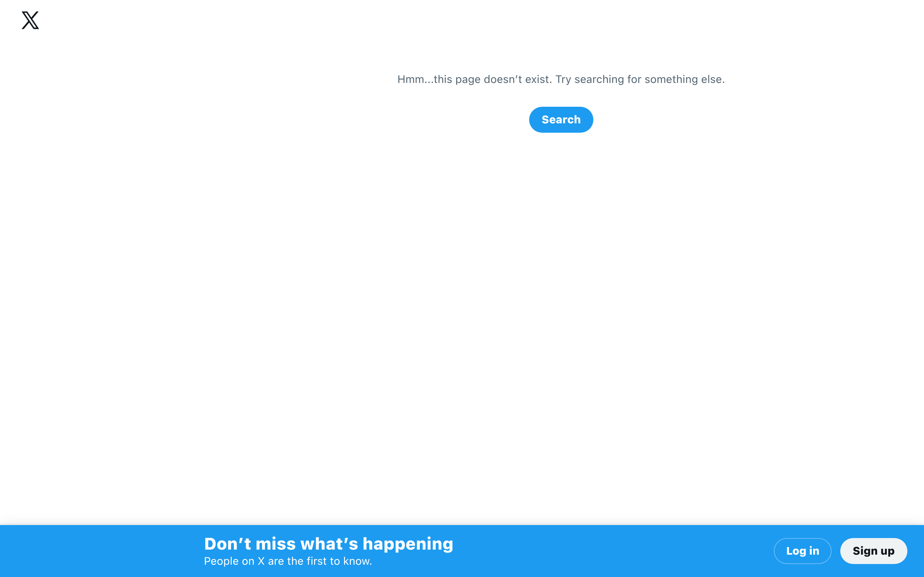Click the "Sign up" label in the bottom bar
This screenshot has height=577, width=924.
(873, 551)
